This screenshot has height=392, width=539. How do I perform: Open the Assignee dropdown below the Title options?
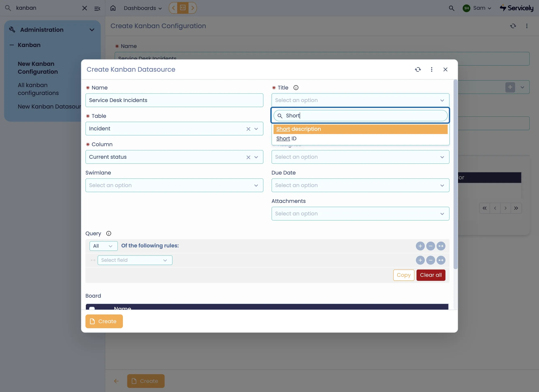click(360, 157)
